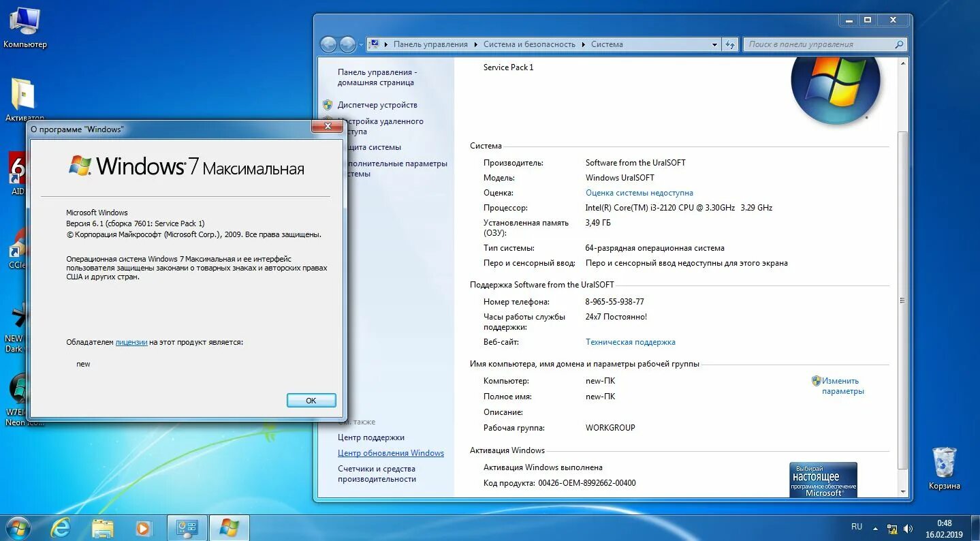
Task: Open the Диспетчер устройств link
Action: click(377, 105)
